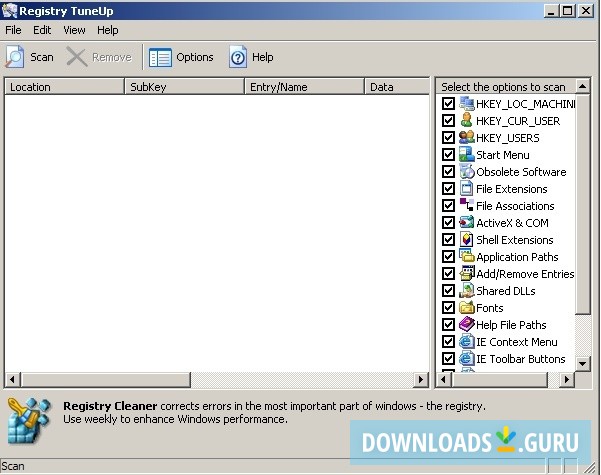Screen dimensions: 601x475
Task: Click the Scan magnifier icon in toolbar
Action: click(15, 57)
